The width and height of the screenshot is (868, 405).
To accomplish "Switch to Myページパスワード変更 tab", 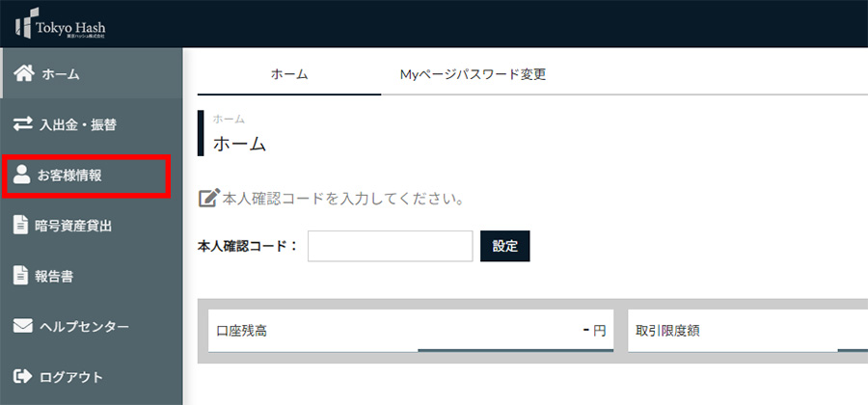I will pos(473,74).
